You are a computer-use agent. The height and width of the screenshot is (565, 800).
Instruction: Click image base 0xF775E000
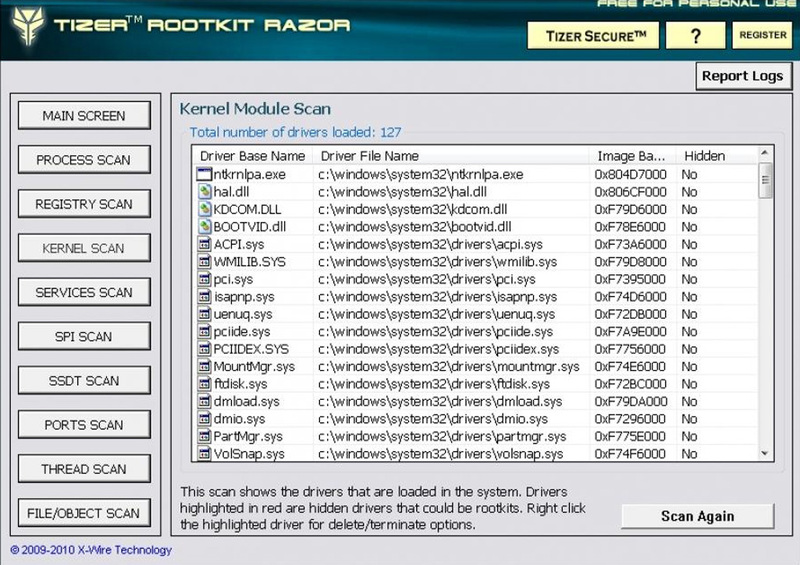coord(630,436)
